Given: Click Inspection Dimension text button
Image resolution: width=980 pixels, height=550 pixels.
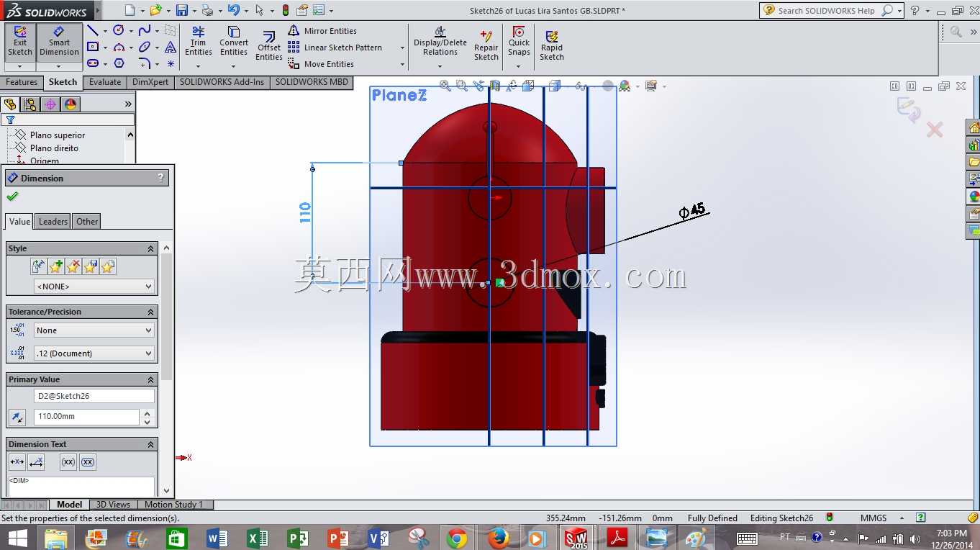Looking at the screenshot, I should tap(88, 462).
